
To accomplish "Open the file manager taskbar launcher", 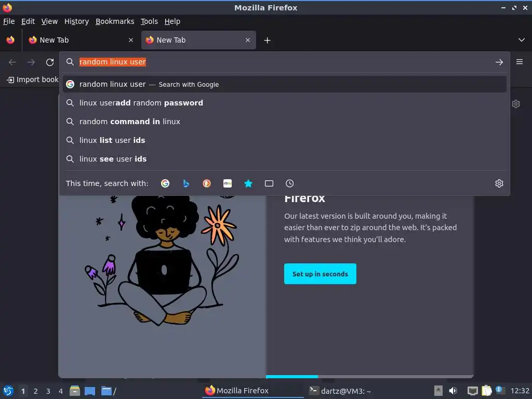I will [x=75, y=391].
